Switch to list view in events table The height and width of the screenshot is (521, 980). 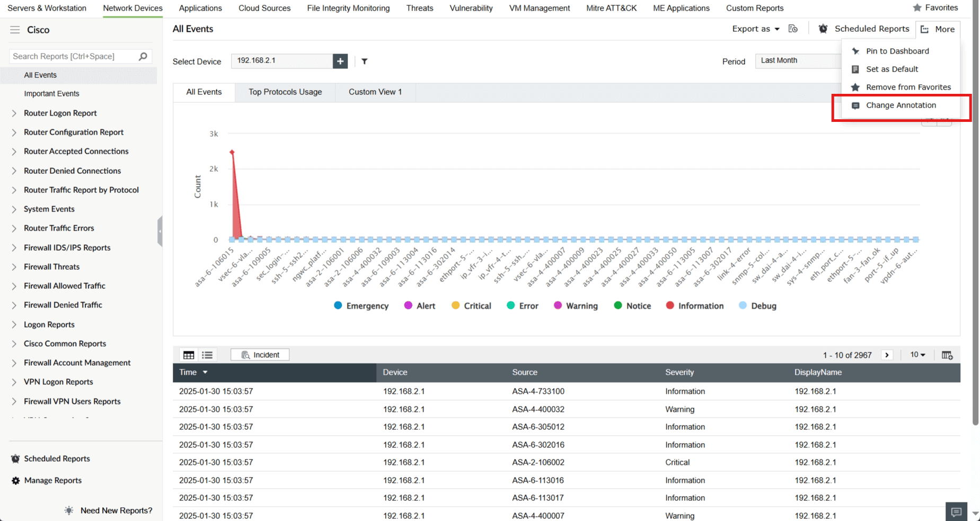tap(207, 355)
